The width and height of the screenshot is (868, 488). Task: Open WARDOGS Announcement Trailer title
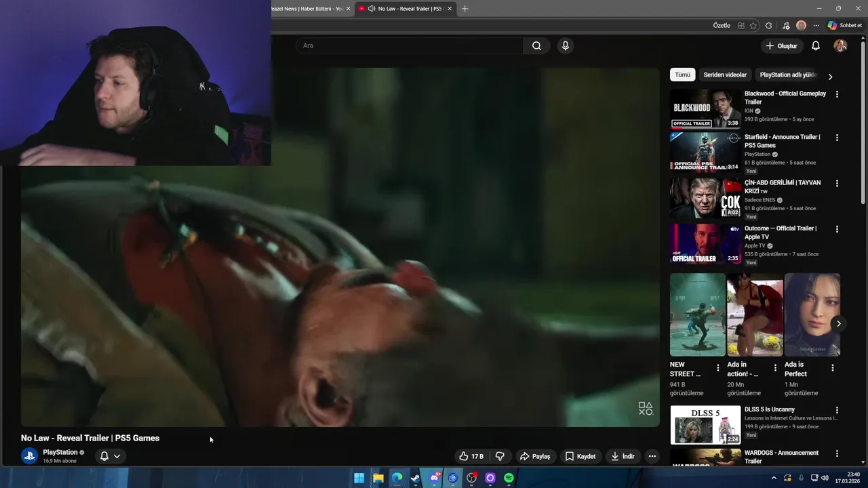(781, 457)
